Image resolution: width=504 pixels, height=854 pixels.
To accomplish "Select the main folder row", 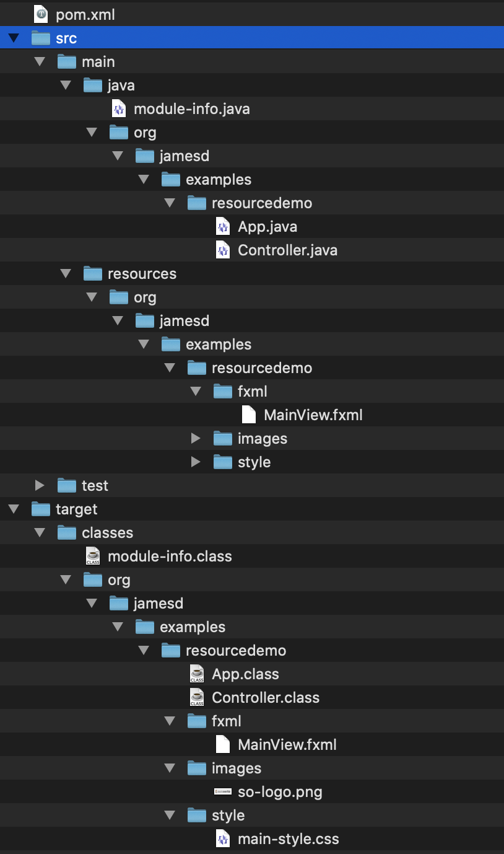I will 252,61.
